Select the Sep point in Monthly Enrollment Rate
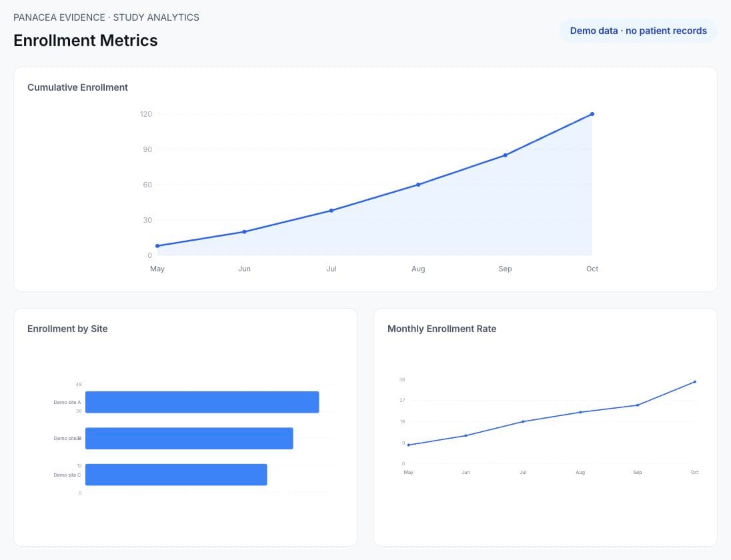 pos(638,405)
